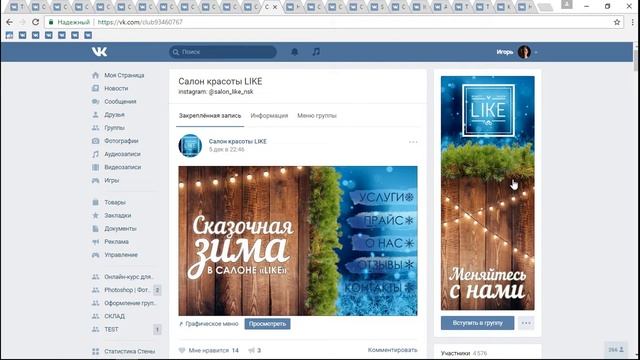Click the post timestamp 5 дек в 22:46

click(227, 149)
